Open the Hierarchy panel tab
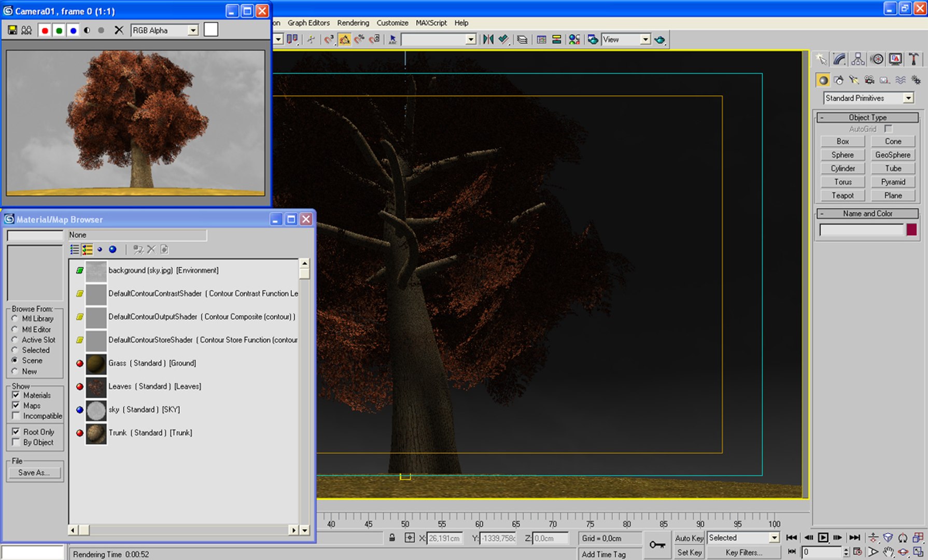928x560 pixels. point(858,60)
